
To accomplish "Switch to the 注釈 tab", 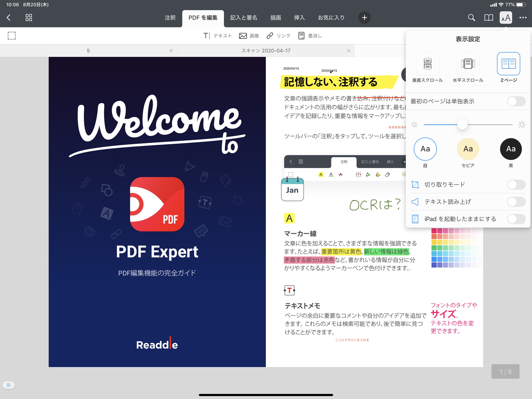I will point(170,18).
